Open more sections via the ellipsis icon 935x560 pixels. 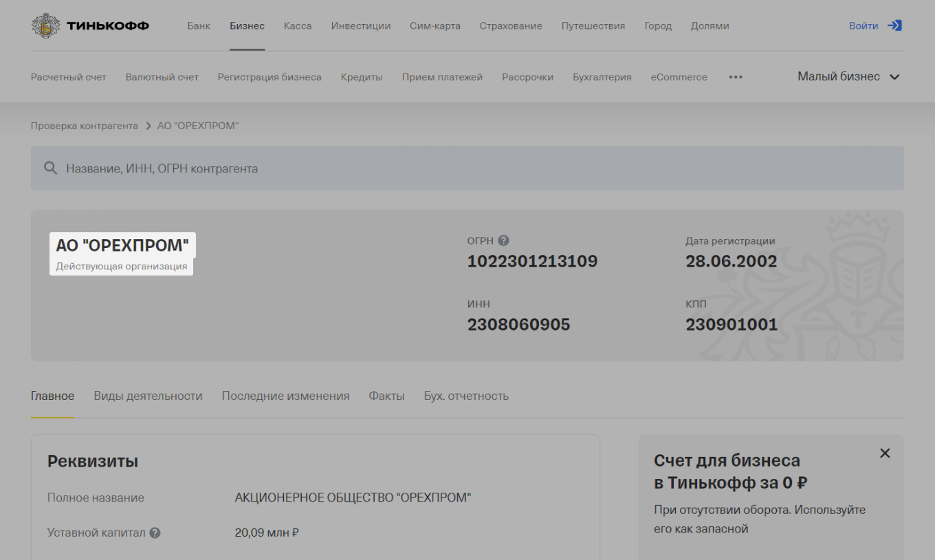[x=736, y=77]
